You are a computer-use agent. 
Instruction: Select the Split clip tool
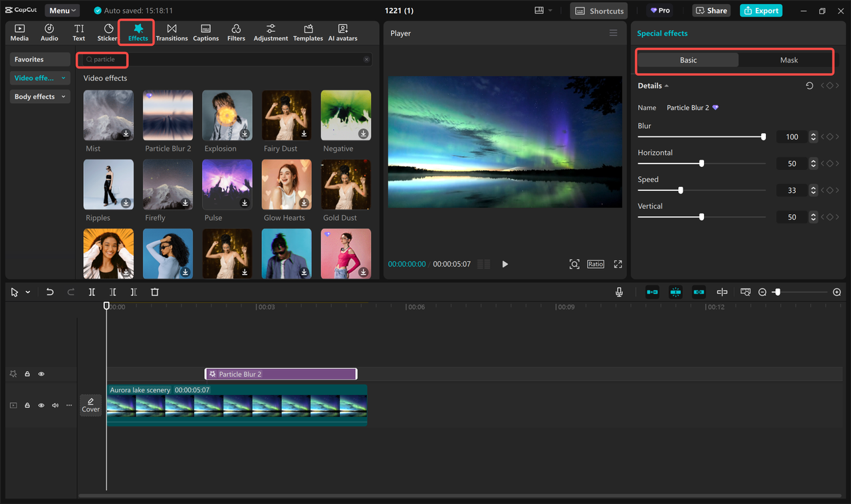[x=92, y=292]
